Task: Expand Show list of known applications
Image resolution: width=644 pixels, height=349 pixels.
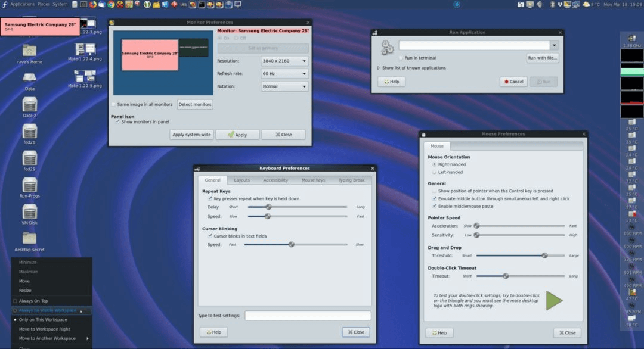Action: pyautogui.click(x=379, y=68)
